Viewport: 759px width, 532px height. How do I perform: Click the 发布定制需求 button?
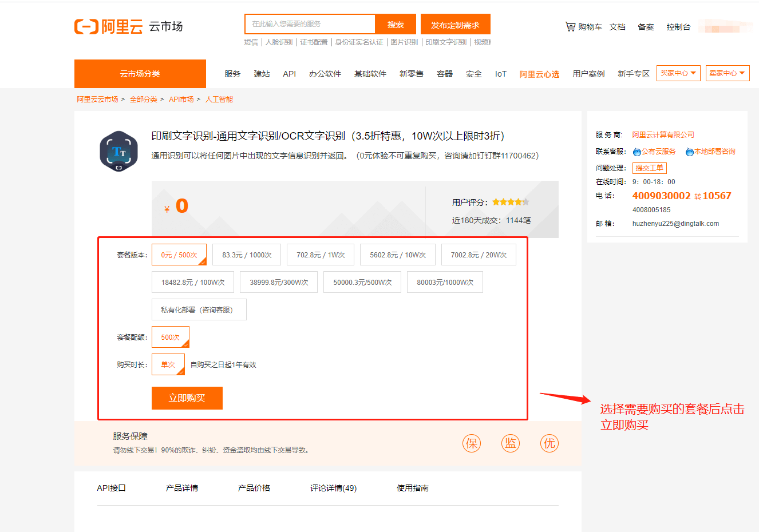[456, 25]
